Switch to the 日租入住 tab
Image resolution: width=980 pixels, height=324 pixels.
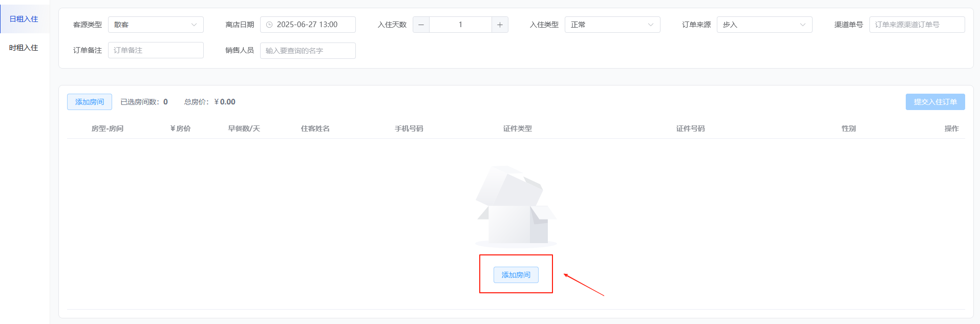(24, 19)
